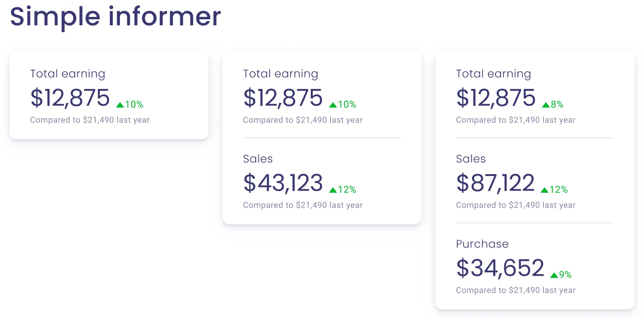The height and width of the screenshot is (319, 644).
Task: Click the Sales label above $87,122
Action: [x=471, y=159]
